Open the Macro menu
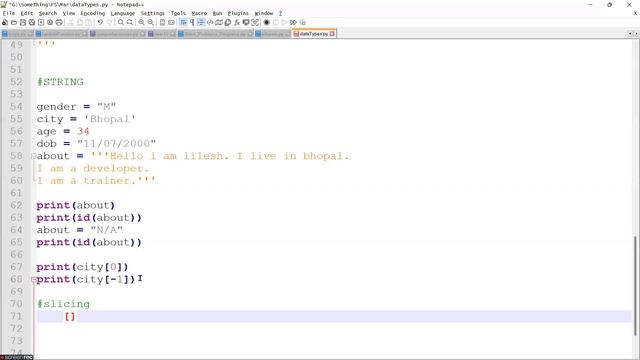This screenshot has width=640, height=360. pos(199,13)
